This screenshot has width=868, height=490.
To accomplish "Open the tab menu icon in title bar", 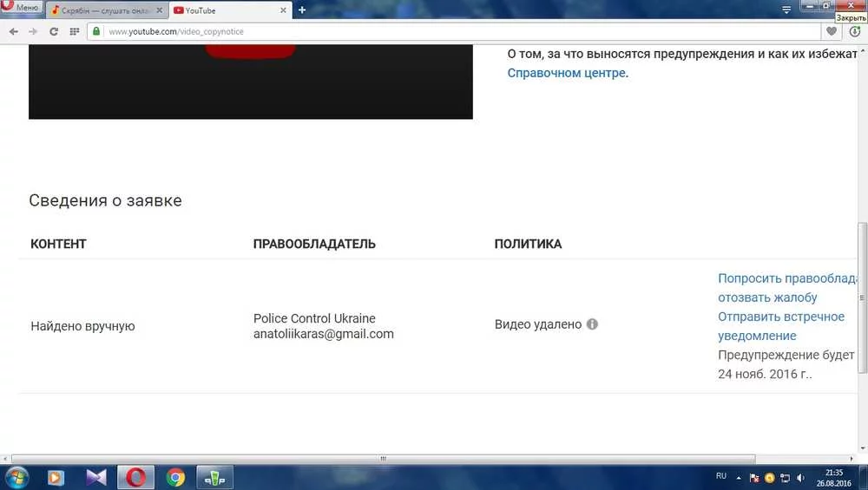I will pyautogui.click(x=786, y=10).
